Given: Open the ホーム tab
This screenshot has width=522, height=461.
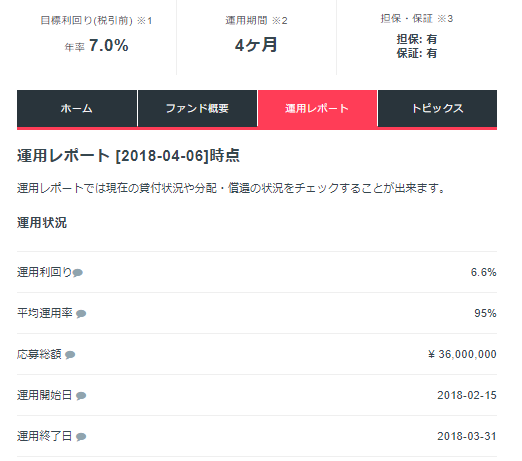Looking at the screenshot, I should 77,108.
